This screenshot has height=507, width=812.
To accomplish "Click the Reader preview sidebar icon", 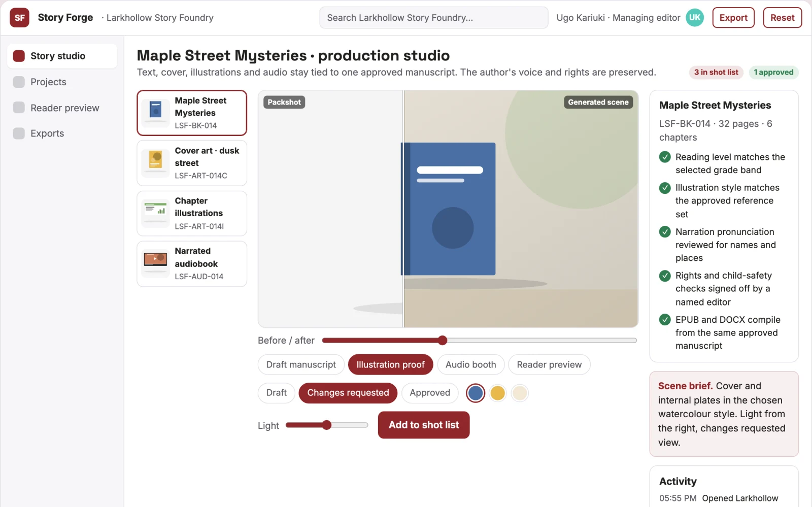I will (19, 108).
